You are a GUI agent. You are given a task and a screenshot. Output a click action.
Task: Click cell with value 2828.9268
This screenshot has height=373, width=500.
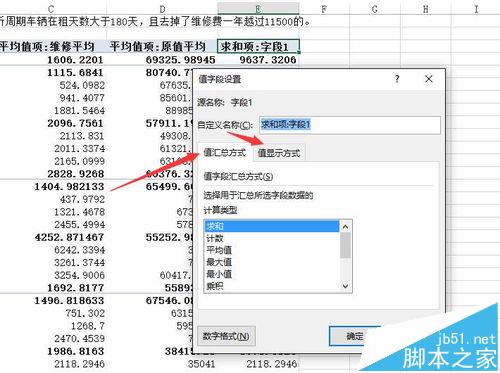[53, 174]
